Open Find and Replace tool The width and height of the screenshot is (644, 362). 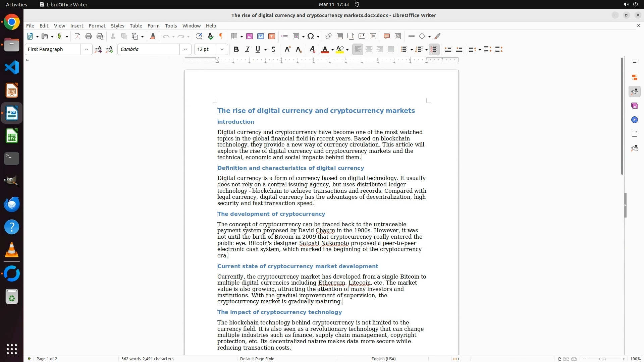199,36
